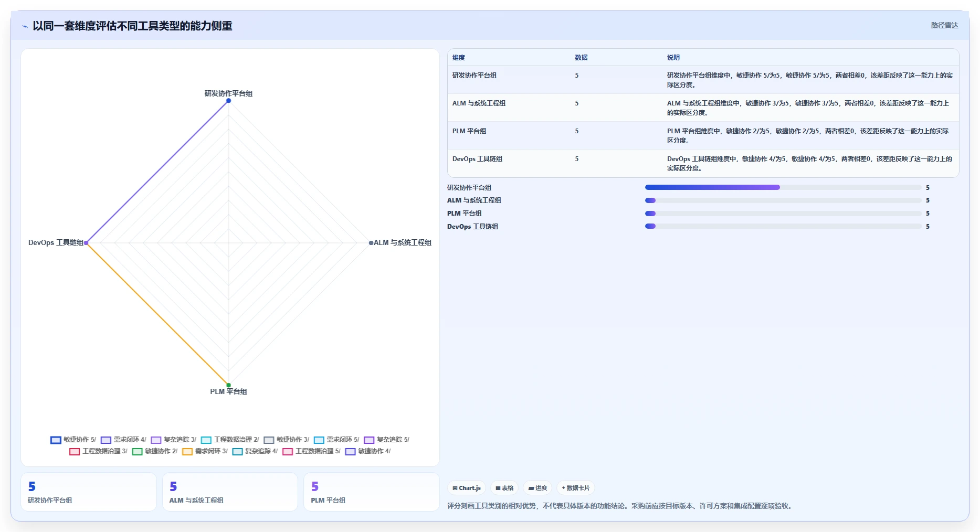
Task: Click the description starting PLM 平台组维度中
Action: [x=808, y=136]
